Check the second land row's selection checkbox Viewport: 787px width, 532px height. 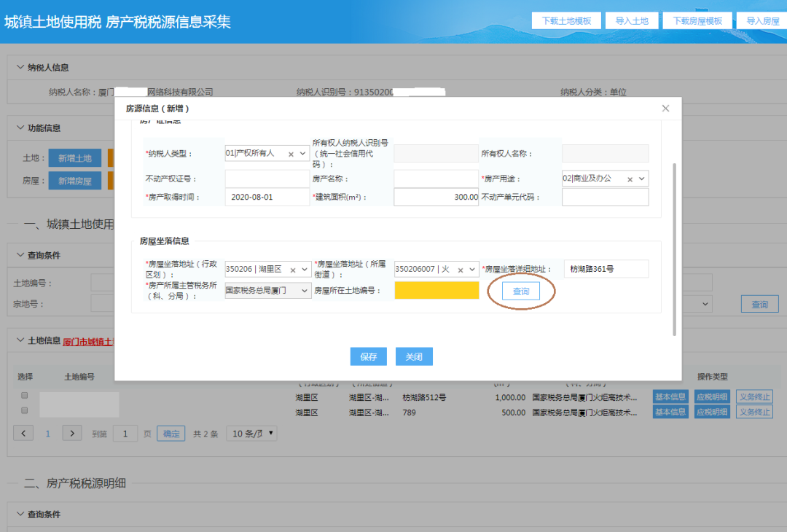(x=24, y=410)
